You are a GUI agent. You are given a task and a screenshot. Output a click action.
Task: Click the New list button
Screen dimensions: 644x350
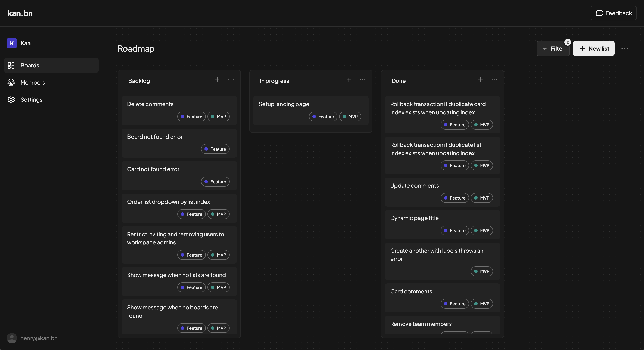pos(594,48)
